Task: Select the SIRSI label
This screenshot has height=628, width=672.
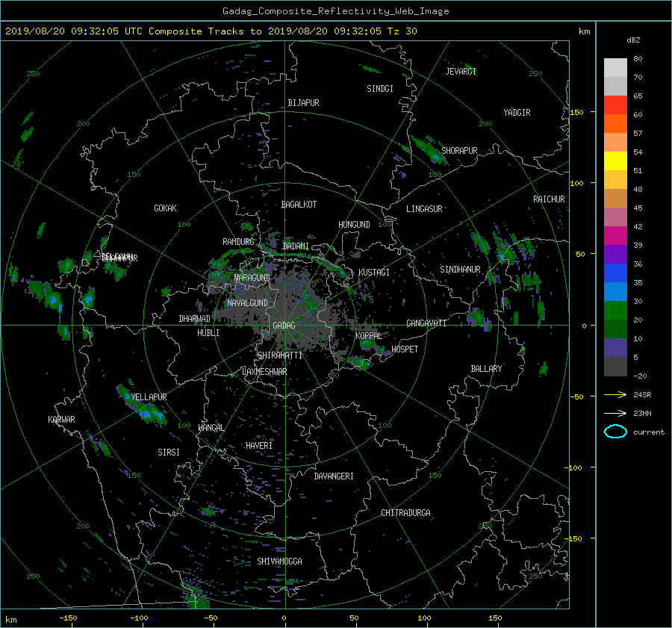Action: [x=169, y=453]
